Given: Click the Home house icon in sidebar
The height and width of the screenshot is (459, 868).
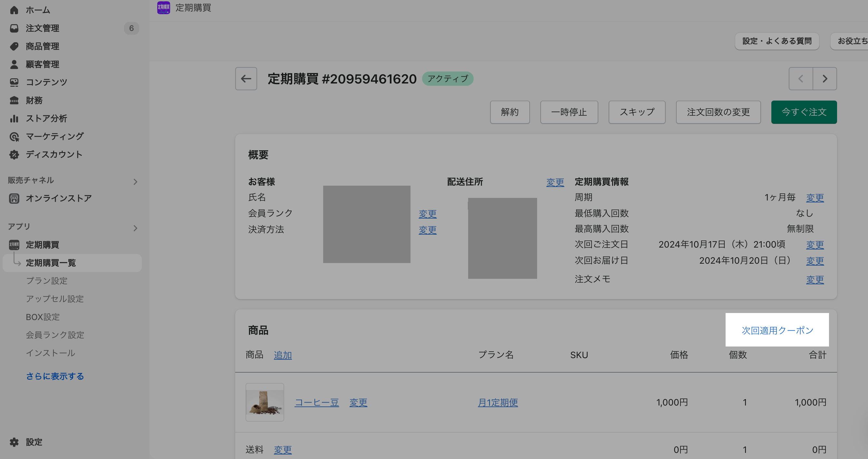Looking at the screenshot, I should [14, 10].
